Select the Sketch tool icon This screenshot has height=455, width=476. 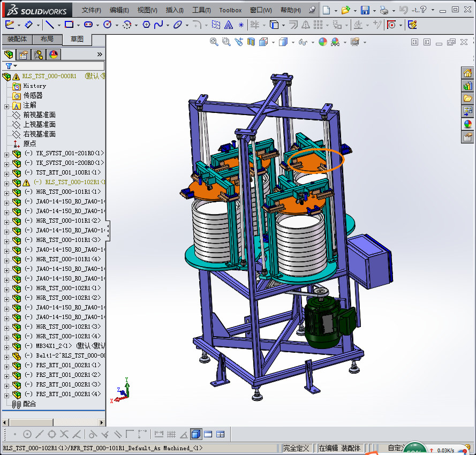coord(10,25)
